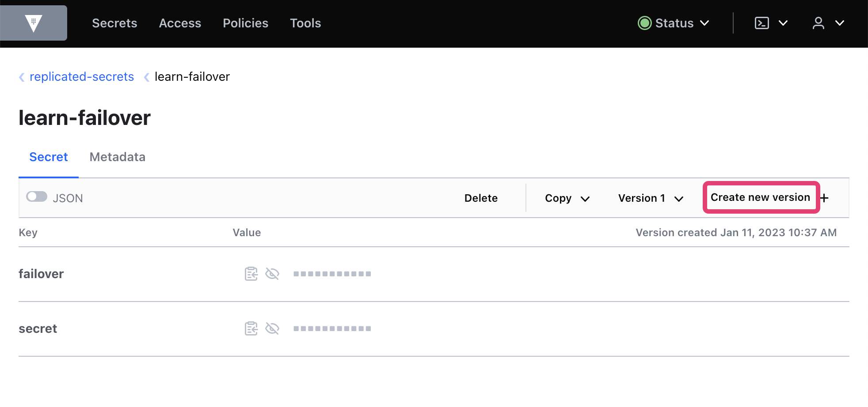Click the green status indicator dot
Image resolution: width=868 pixels, height=407 pixels.
click(645, 23)
